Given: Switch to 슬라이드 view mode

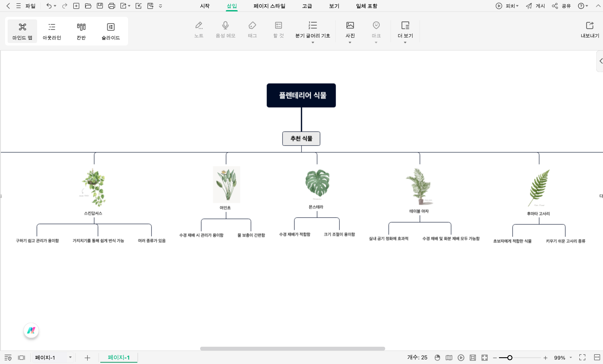Looking at the screenshot, I should point(111,31).
